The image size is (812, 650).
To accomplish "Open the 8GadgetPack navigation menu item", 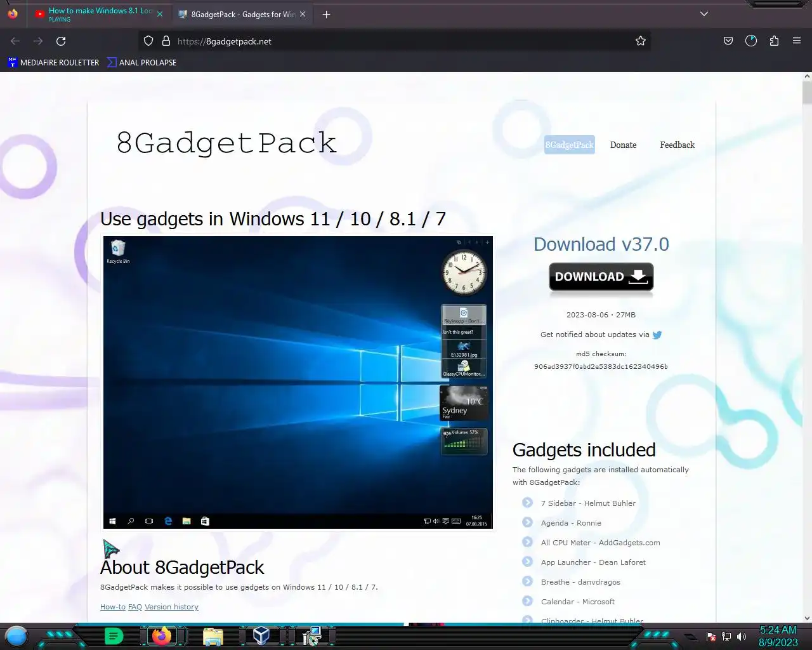I will click(x=570, y=145).
